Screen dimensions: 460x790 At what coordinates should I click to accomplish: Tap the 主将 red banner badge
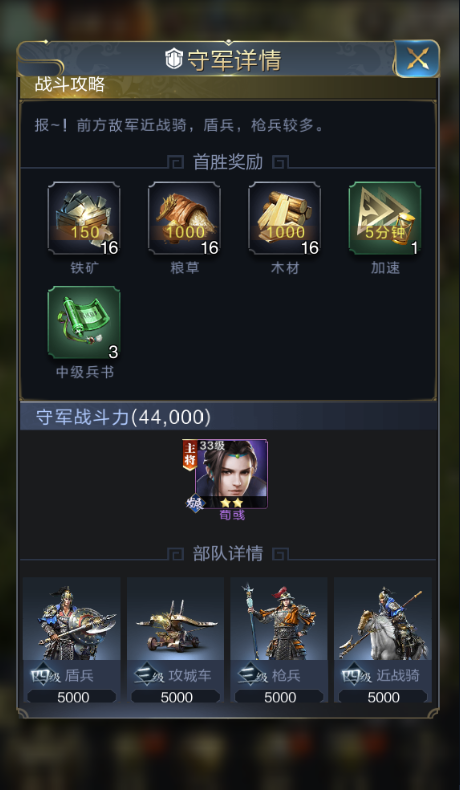[x=189, y=455]
